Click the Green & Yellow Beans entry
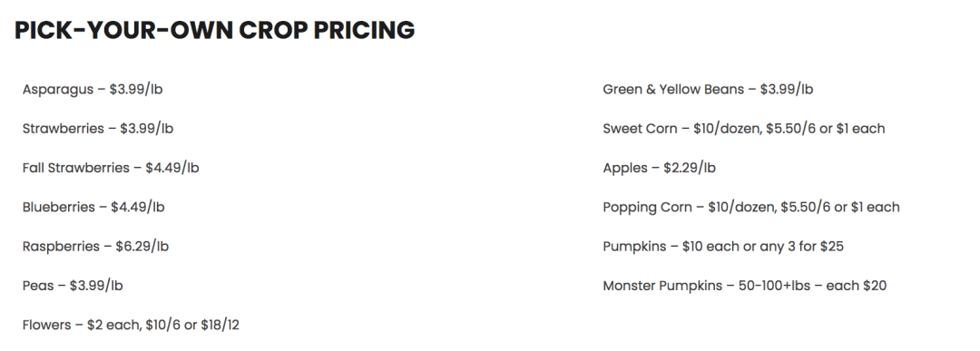980x351 pixels. (708, 89)
